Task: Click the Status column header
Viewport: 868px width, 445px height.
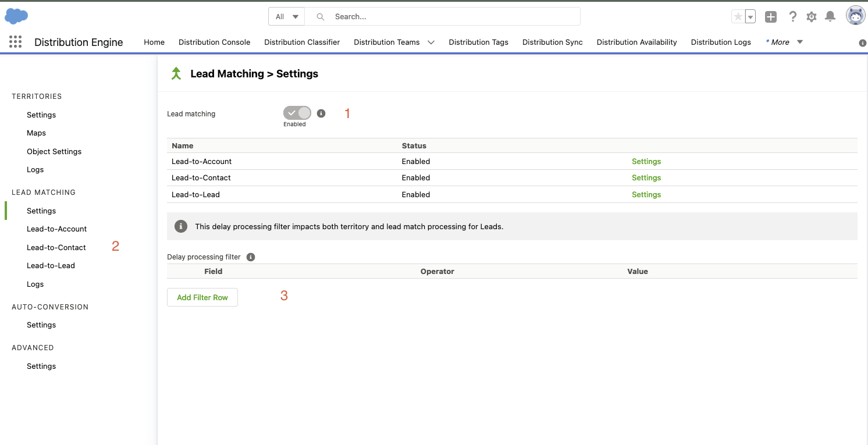Action: (x=414, y=146)
